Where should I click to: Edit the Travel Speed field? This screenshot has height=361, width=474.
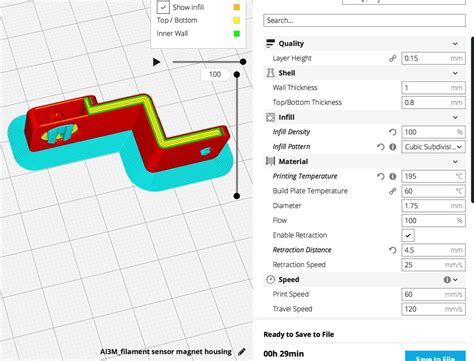coord(433,309)
